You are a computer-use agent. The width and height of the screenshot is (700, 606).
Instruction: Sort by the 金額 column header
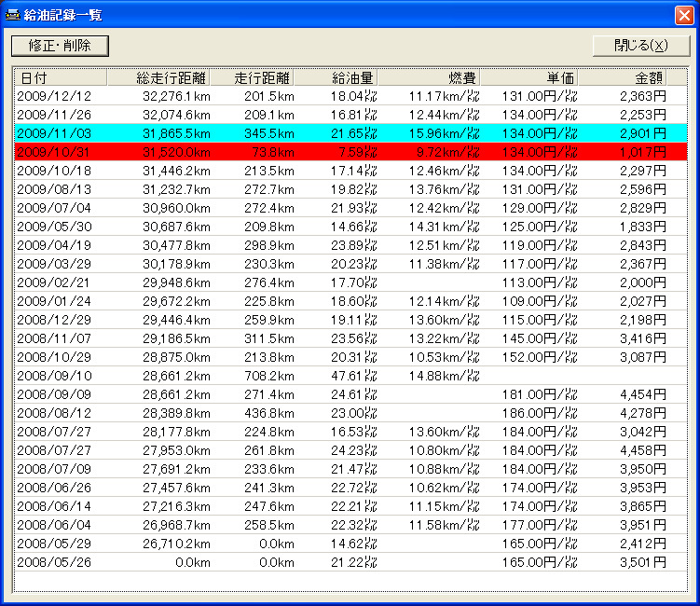point(623,77)
